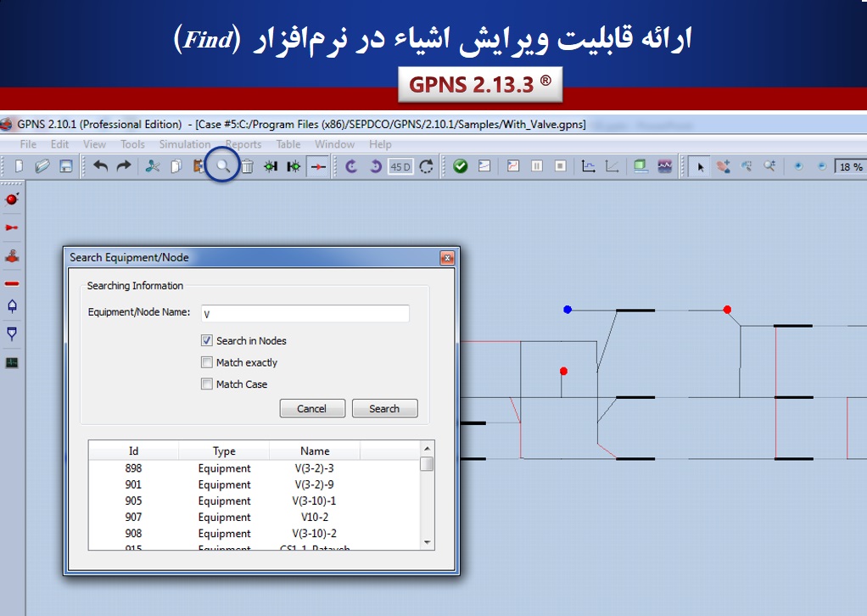Open the Table menu
Screen dimensions: 867x616
(288, 144)
